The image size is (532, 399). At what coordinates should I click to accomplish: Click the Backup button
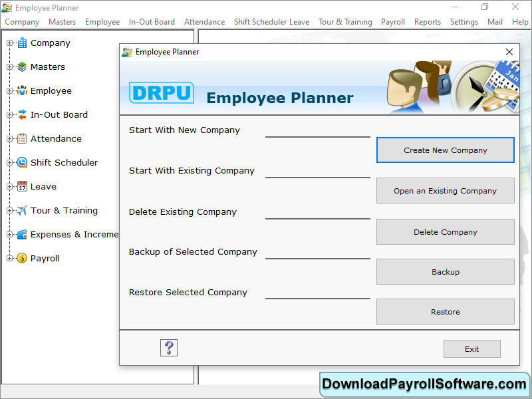point(446,272)
